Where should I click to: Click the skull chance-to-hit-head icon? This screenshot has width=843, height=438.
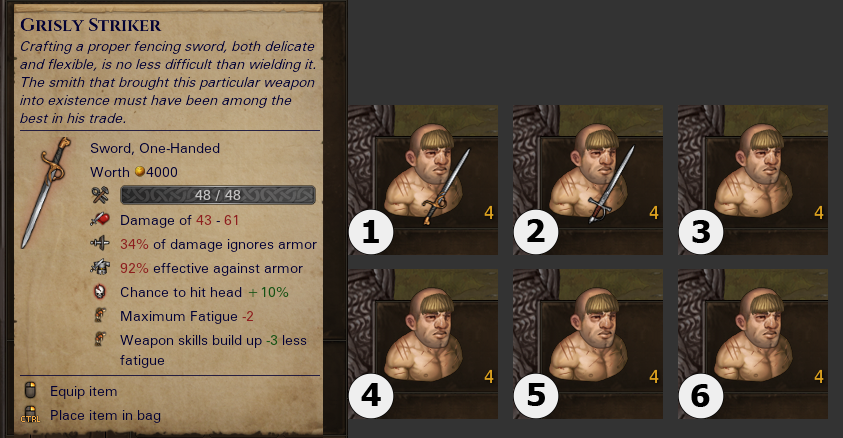(99, 292)
